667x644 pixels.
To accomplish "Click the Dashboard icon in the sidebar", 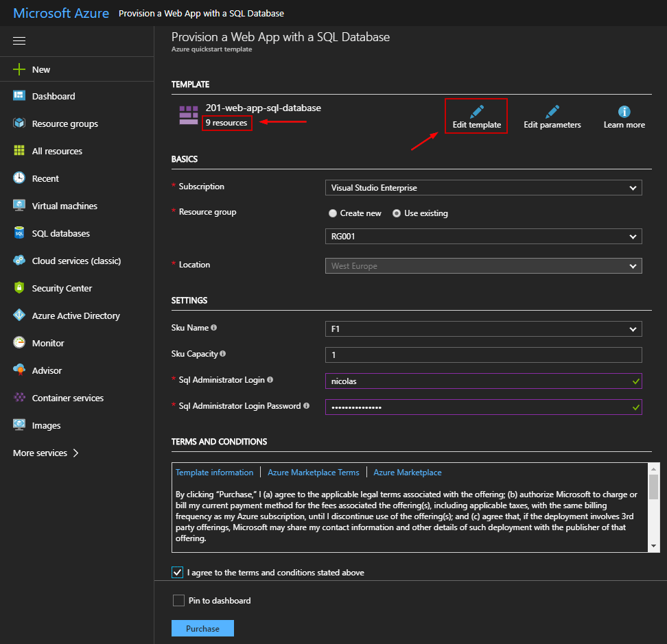I will point(19,95).
